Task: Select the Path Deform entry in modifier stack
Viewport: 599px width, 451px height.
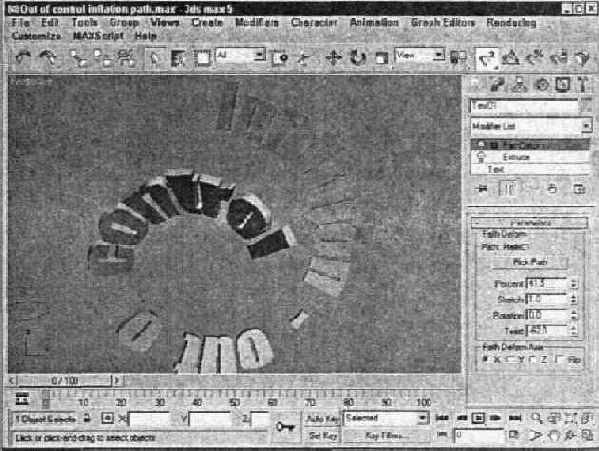Action: tap(531, 145)
